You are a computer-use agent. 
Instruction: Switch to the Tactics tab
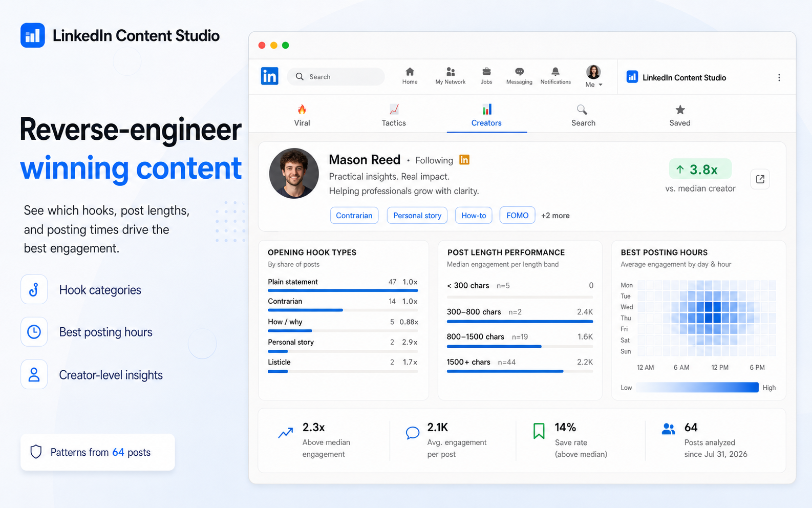pos(394,115)
